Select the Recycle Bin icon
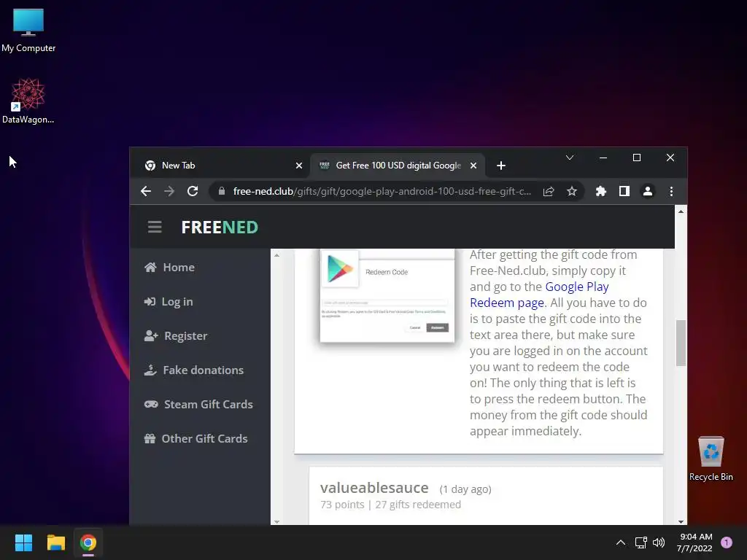747x560 pixels. 711,459
